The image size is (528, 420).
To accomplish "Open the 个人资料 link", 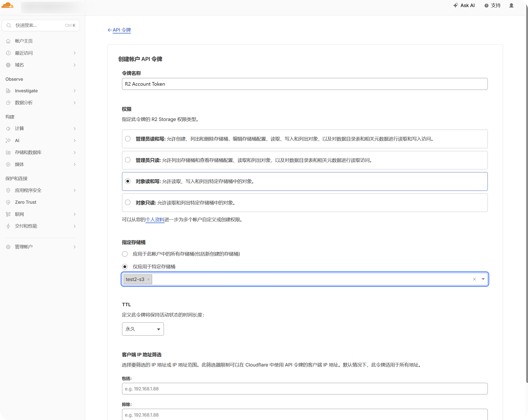I will pos(155,220).
